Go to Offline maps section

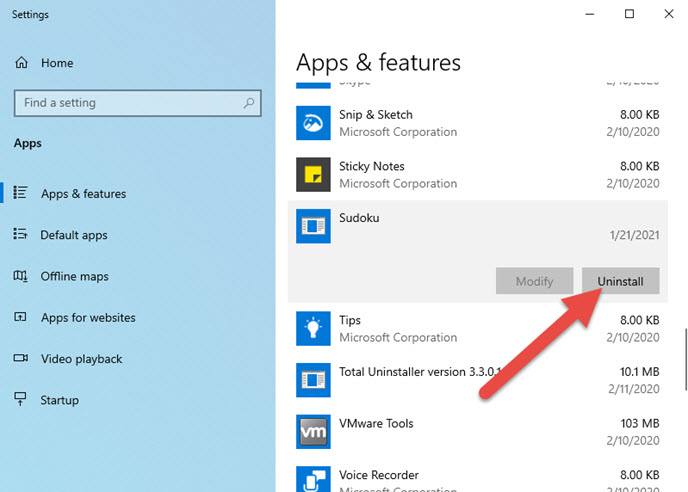pos(75,276)
